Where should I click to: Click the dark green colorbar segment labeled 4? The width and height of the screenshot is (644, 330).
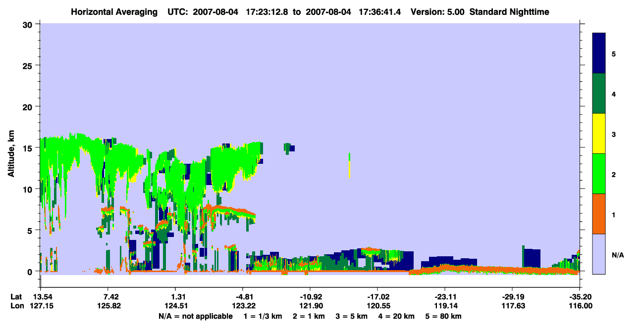(599, 94)
